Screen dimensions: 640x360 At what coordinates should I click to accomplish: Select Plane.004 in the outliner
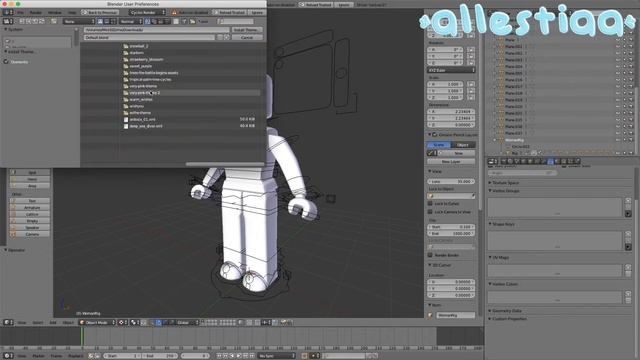[x=513, y=67]
